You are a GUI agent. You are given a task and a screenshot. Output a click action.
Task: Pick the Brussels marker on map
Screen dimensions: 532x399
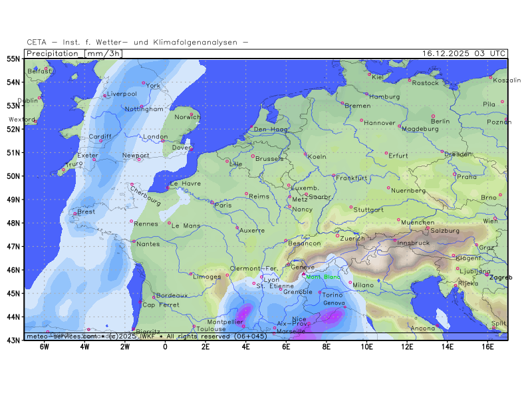pyautogui.click(x=253, y=156)
